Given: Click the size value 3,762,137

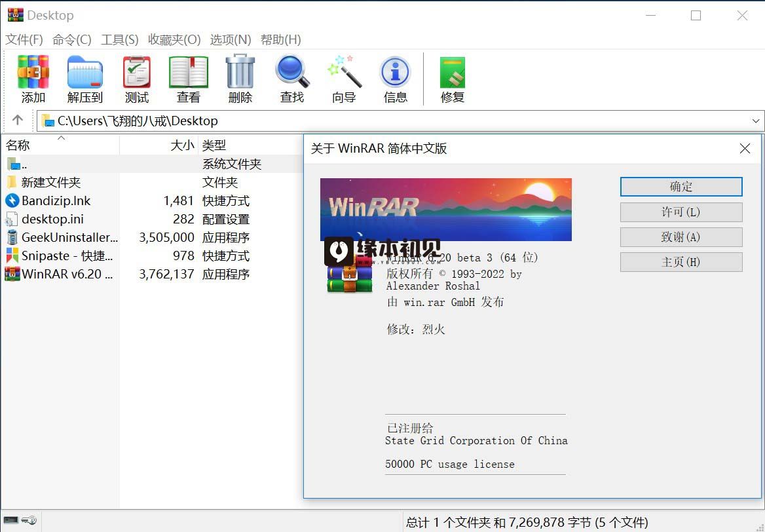Looking at the screenshot, I should pyautogui.click(x=167, y=274).
